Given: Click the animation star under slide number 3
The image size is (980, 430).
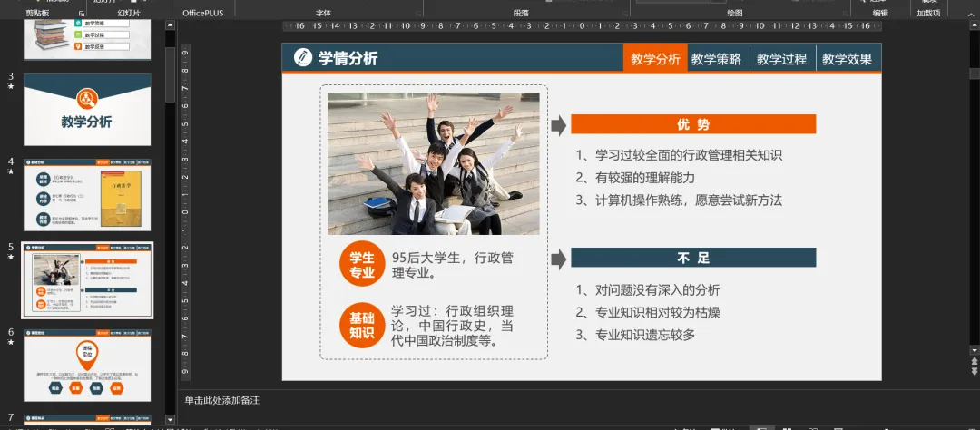Looking at the screenshot, I should point(11,86).
